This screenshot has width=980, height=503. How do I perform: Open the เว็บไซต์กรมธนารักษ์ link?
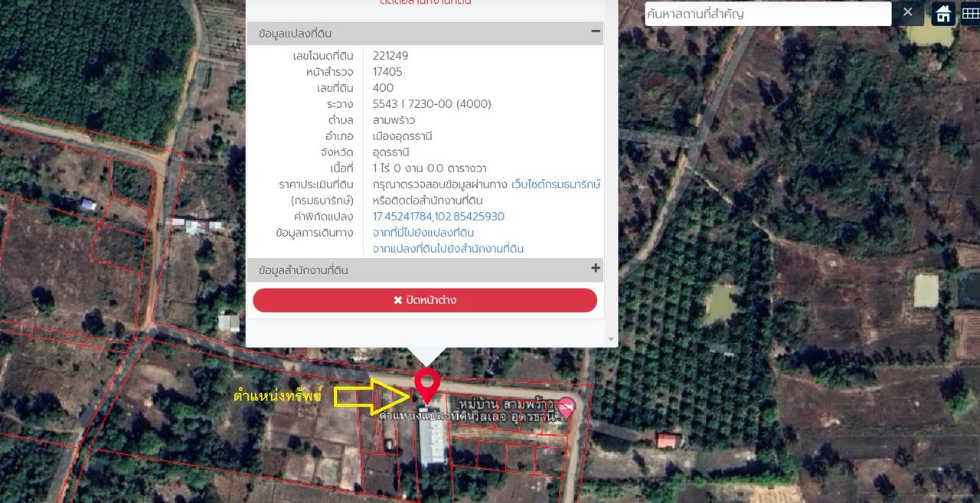[556, 185]
